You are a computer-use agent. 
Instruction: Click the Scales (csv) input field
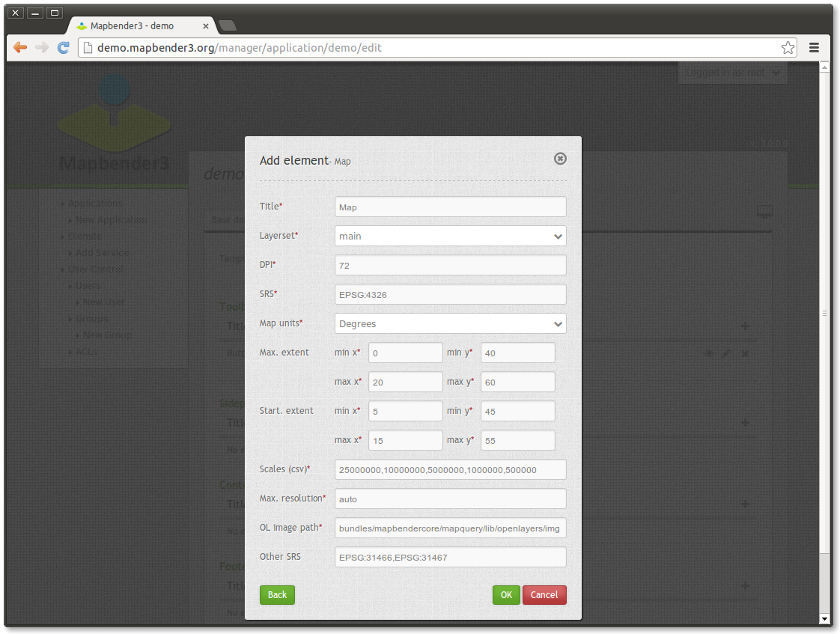tap(450, 469)
